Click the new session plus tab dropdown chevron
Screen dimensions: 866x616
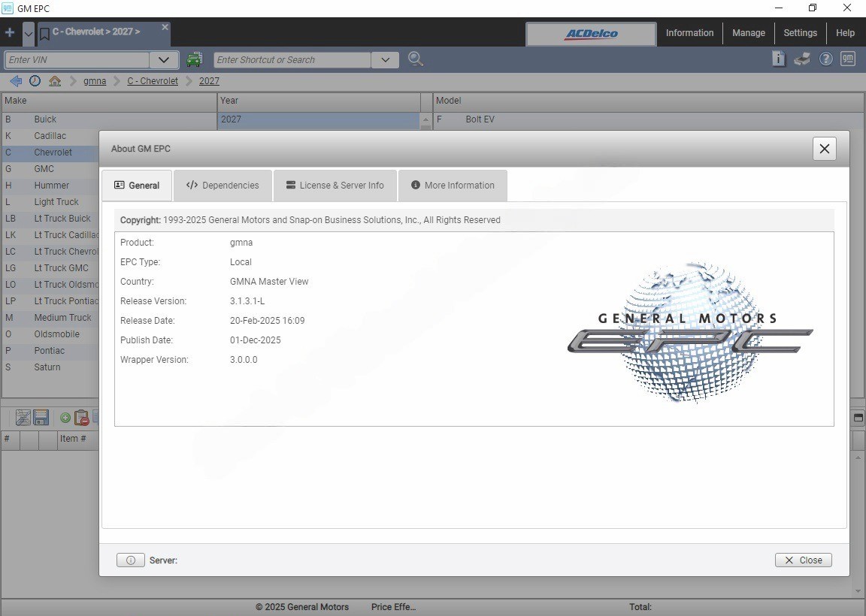[x=28, y=32]
